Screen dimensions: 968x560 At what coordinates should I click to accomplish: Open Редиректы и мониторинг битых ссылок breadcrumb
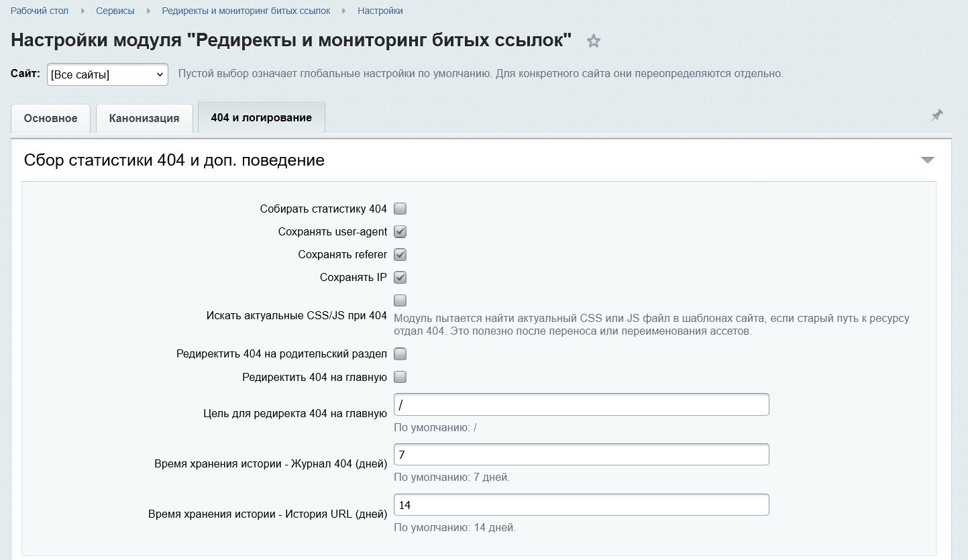[x=246, y=11]
